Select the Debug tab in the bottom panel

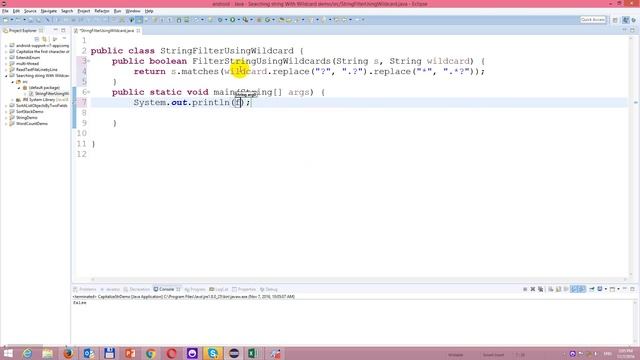pos(269,289)
